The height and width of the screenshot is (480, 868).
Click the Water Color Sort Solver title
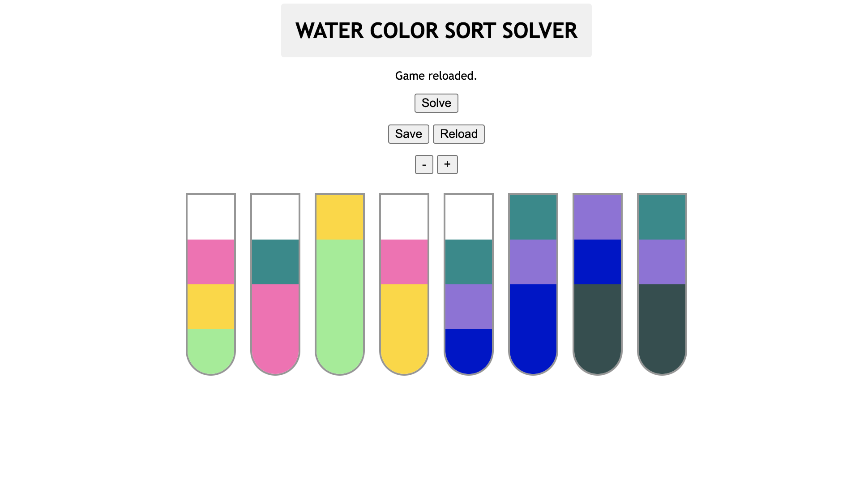[436, 30]
